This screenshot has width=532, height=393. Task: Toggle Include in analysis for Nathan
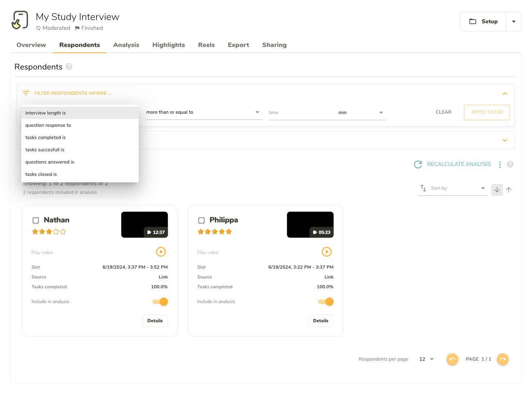tap(160, 302)
